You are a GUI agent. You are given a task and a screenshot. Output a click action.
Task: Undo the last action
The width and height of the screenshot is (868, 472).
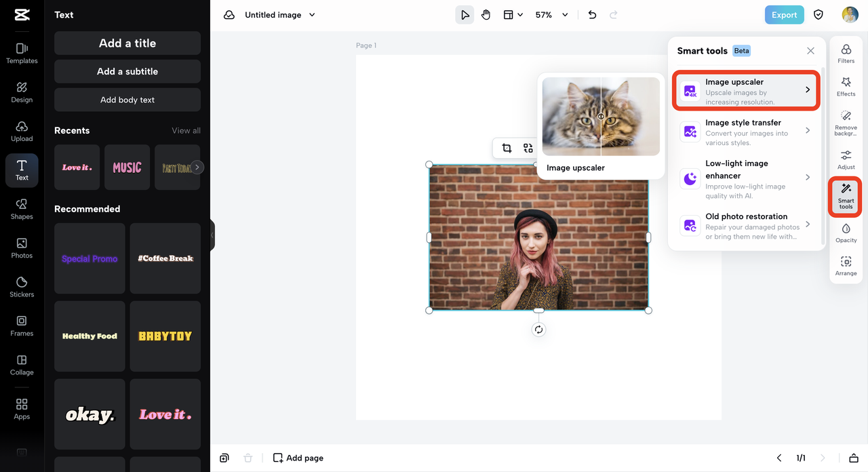point(592,15)
